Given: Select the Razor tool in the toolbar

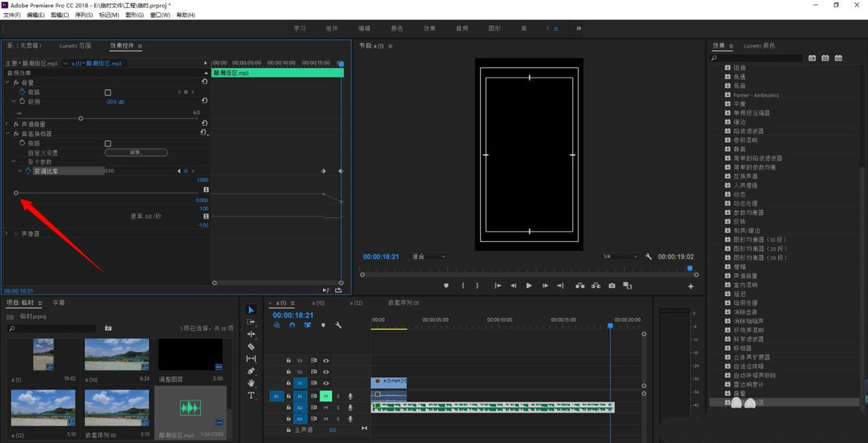Looking at the screenshot, I should click(251, 347).
